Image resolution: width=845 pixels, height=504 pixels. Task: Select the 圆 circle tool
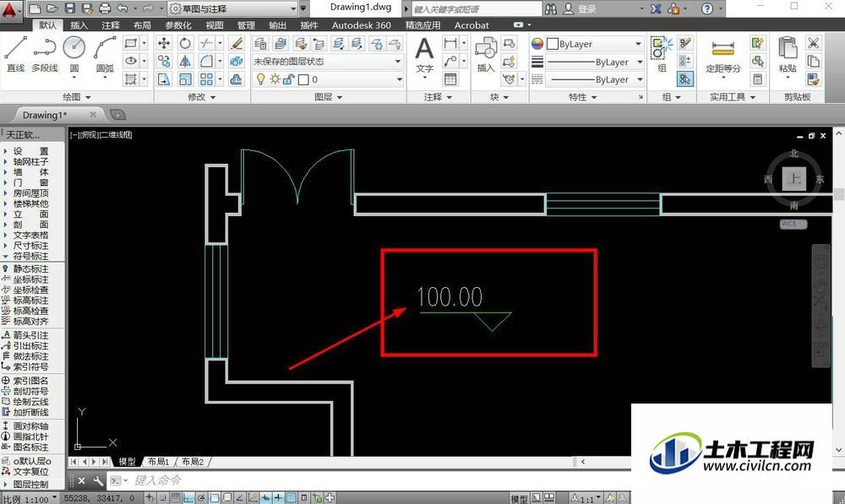coord(74,53)
